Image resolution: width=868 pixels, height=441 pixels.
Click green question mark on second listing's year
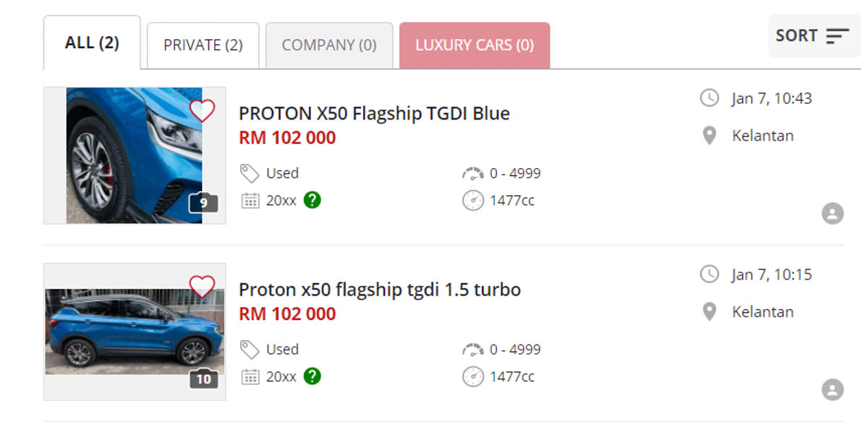312,377
